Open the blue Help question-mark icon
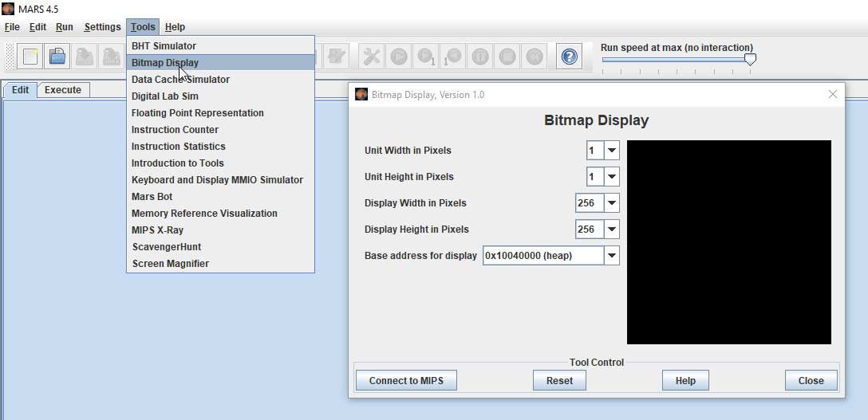This screenshot has height=420, width=868. coord(570,57)
